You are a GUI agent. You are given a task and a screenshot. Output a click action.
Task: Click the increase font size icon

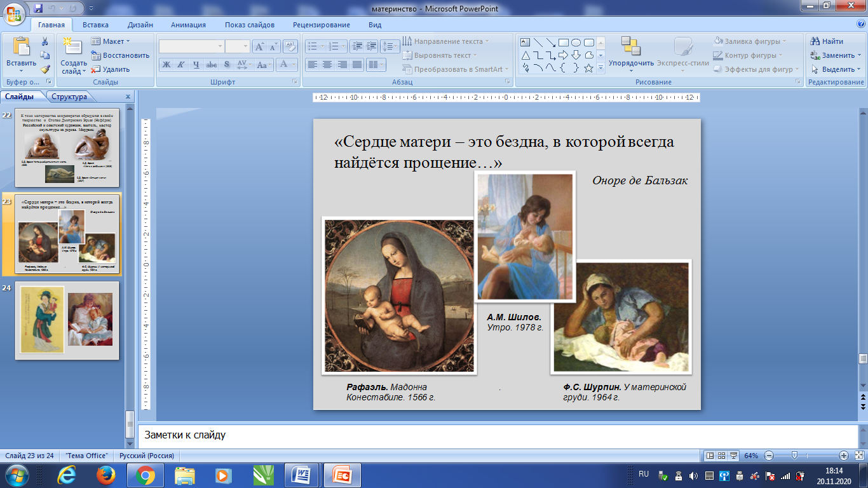259,46
